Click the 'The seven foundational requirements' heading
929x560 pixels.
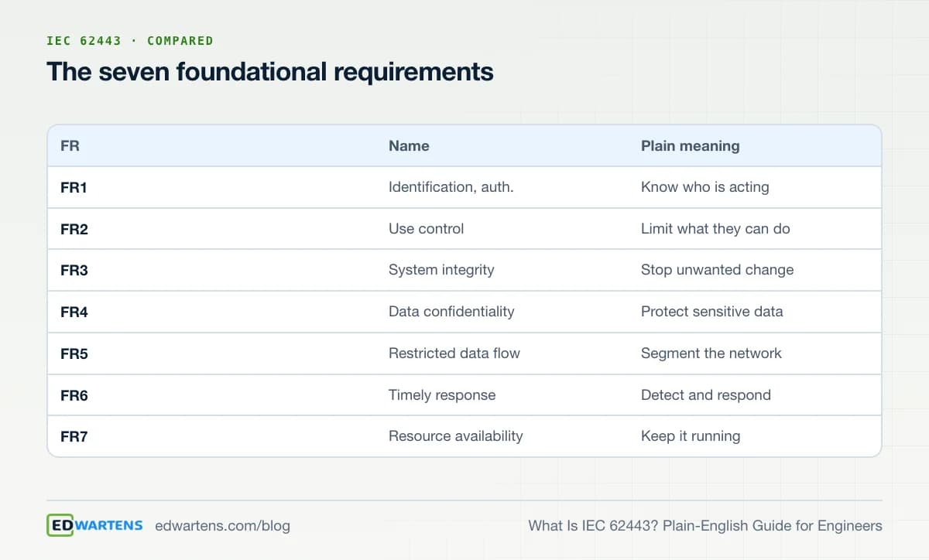[270, 72]
